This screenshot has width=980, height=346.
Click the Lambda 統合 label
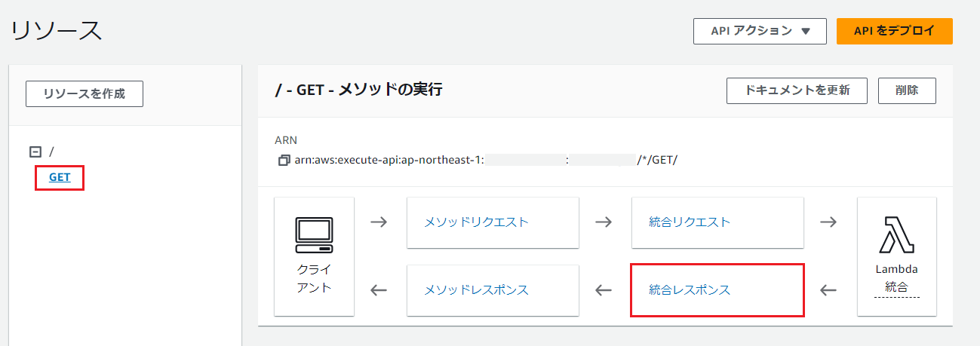(x=896, y=278)
